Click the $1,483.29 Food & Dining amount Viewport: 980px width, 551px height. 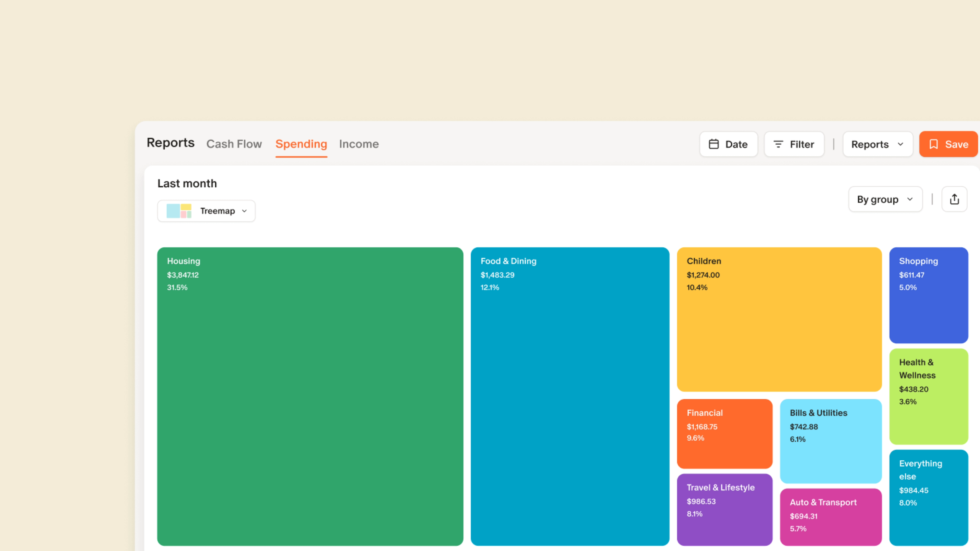pos(497,275)
